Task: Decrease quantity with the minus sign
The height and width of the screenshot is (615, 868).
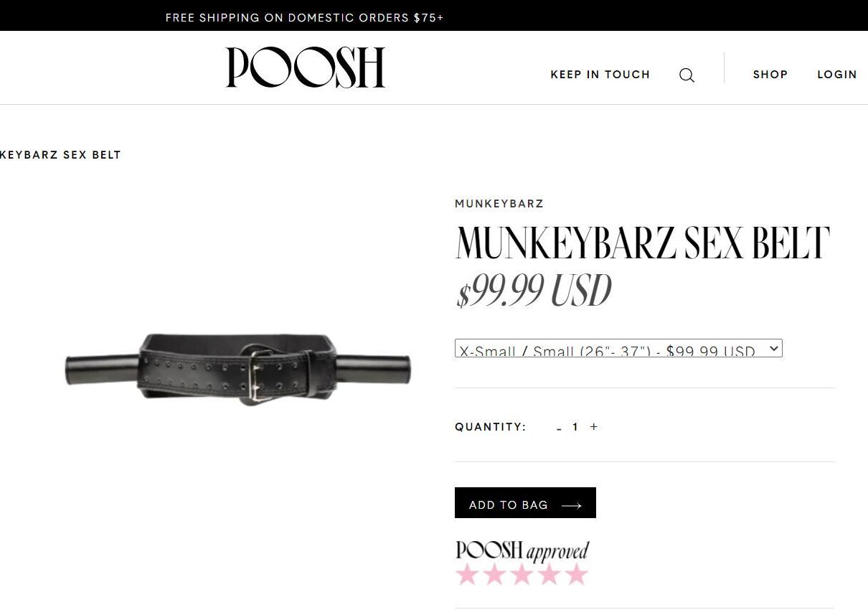Action: coord(559,428)
